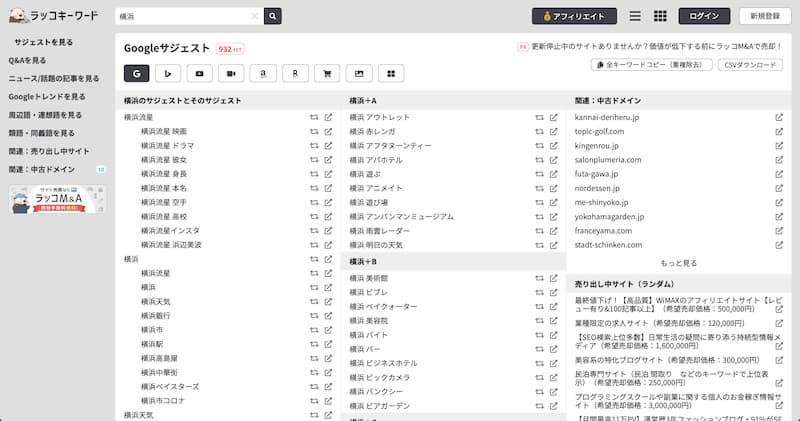Select the shopping cart suggest icon
The image size is (800, 421).
[327, 73]
